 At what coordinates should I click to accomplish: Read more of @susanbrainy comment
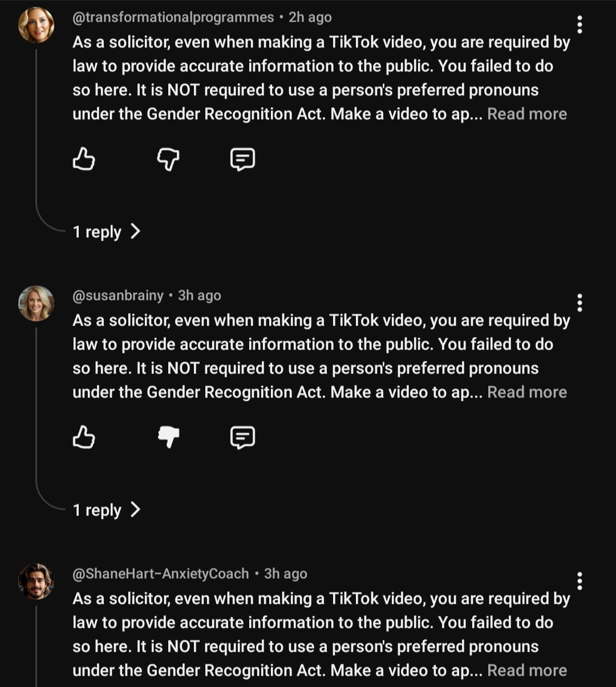point(527,392)
